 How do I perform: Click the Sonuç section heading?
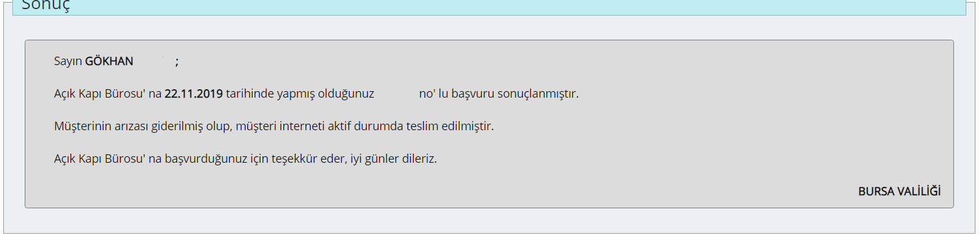tap(46, 6)
